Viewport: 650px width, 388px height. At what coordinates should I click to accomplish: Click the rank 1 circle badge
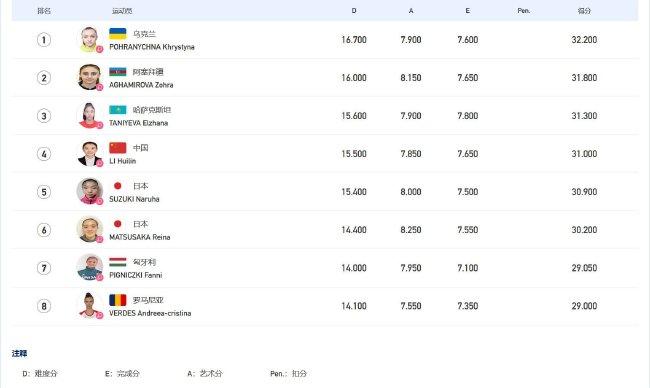point(44,40)
